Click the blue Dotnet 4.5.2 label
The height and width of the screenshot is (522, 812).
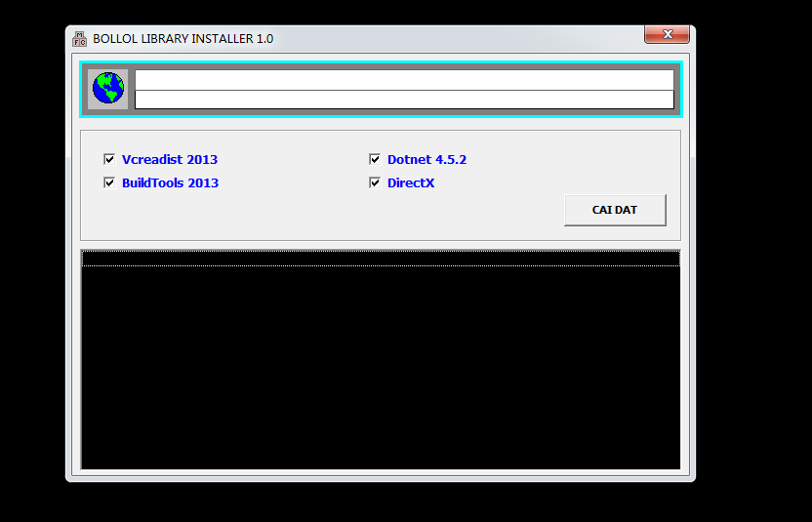(433, 159)
